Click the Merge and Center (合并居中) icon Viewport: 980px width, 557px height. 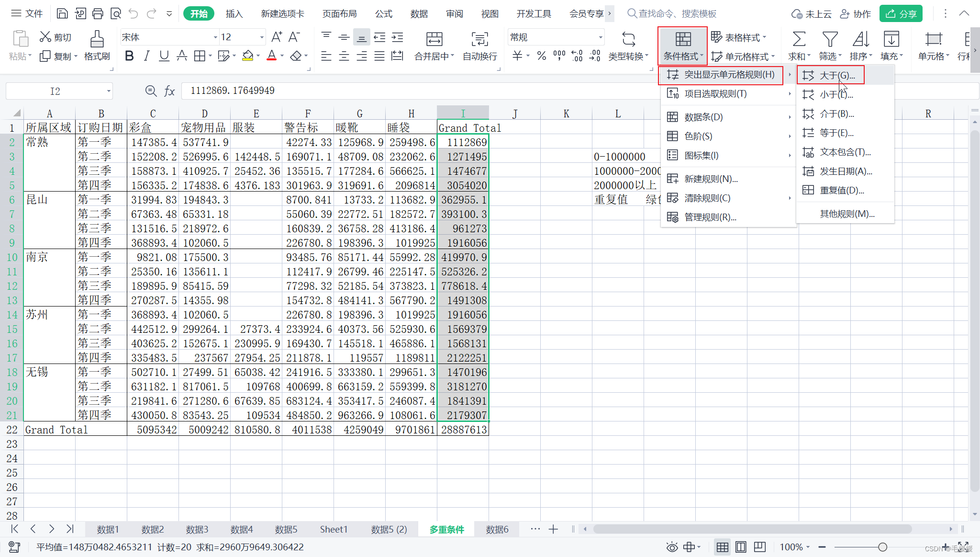[x=434, y=39]
